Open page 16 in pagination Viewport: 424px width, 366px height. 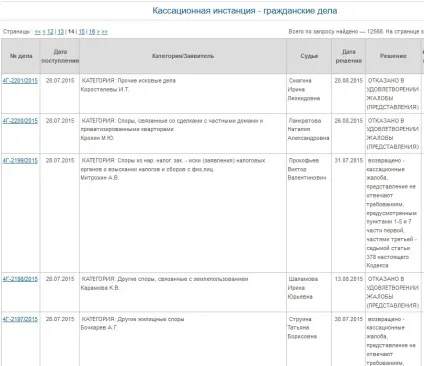click(92, 32)
